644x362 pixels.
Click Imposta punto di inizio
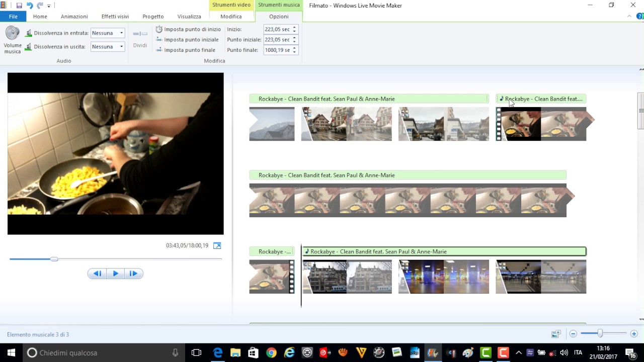pyautogui.click(x=188, y=29)
